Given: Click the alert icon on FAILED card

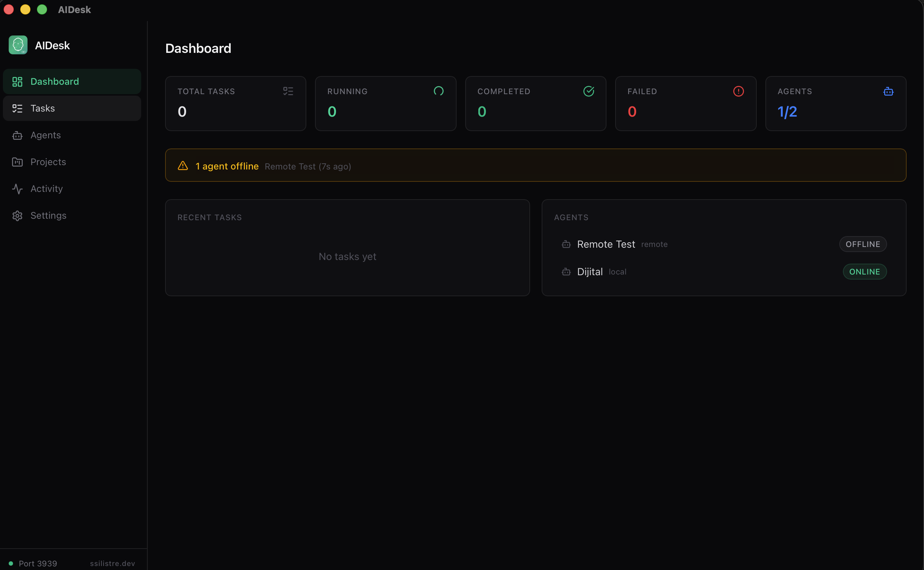Looking at the screenshot, I should [x=738, y=91].
